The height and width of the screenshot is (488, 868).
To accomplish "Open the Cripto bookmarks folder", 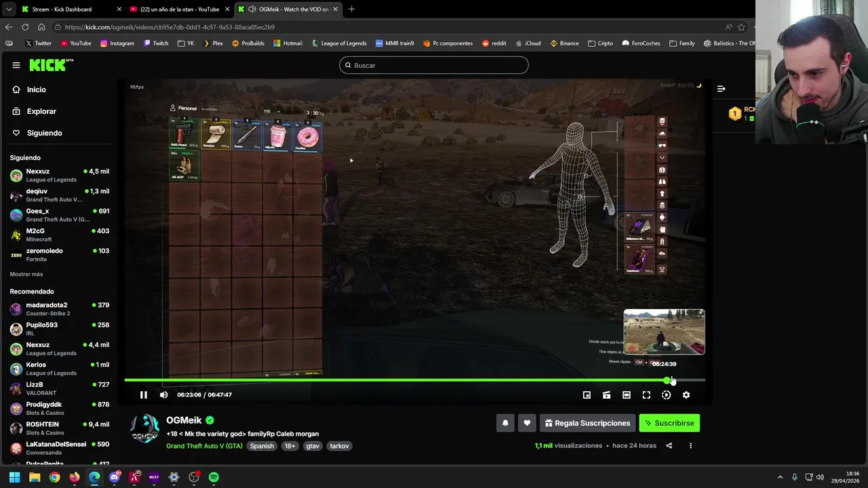I will (x=600, y=43).
